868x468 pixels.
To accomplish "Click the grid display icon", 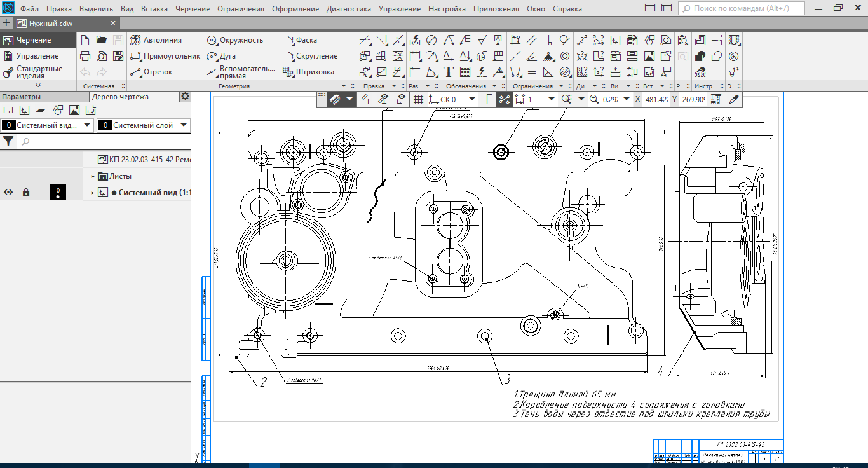I will pyautogui.click(x=418, y=99).
